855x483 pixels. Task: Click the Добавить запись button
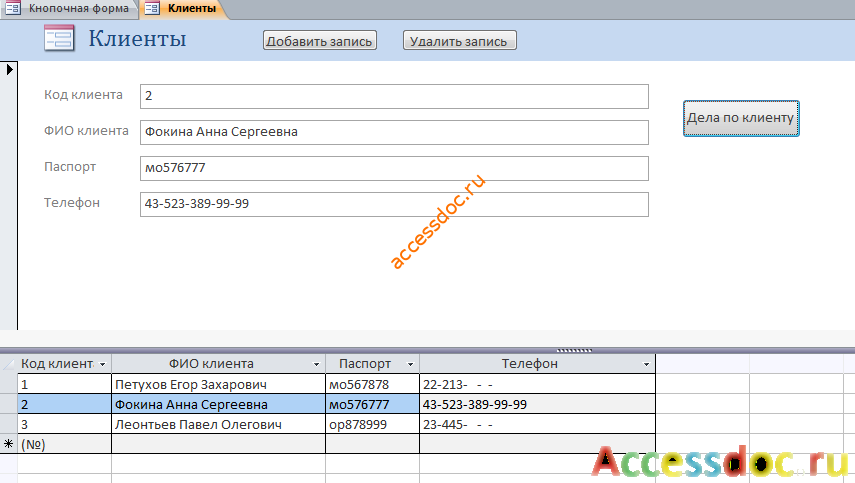click(x=320, y=41)
